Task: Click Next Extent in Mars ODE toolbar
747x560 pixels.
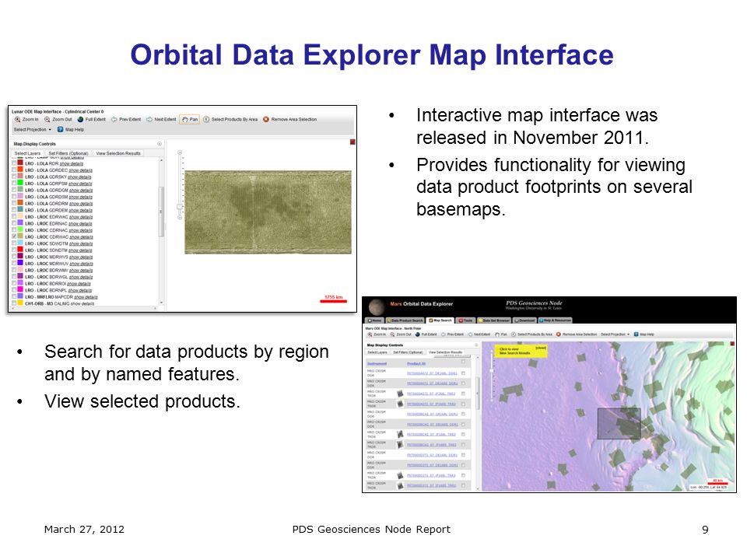Action: point(479,334)
